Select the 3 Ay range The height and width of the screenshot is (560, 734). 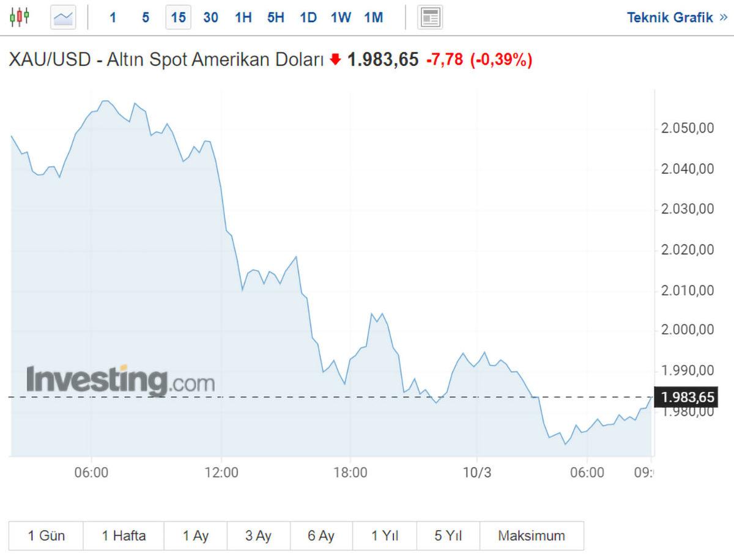click(258, 536)
